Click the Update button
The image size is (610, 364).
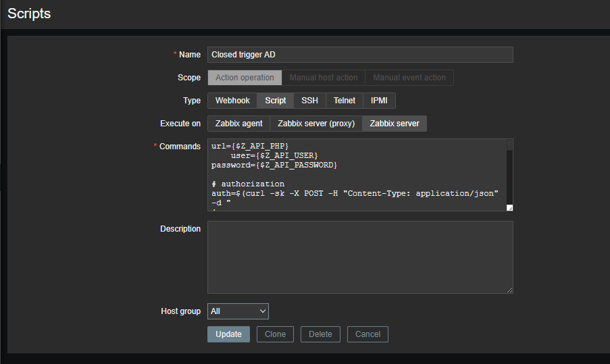[228, 334]
